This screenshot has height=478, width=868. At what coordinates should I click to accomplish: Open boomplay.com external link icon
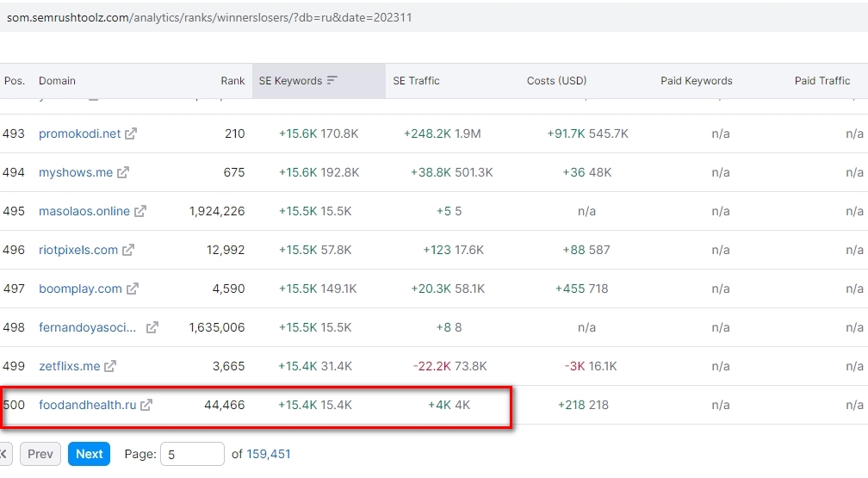point(133,289)
